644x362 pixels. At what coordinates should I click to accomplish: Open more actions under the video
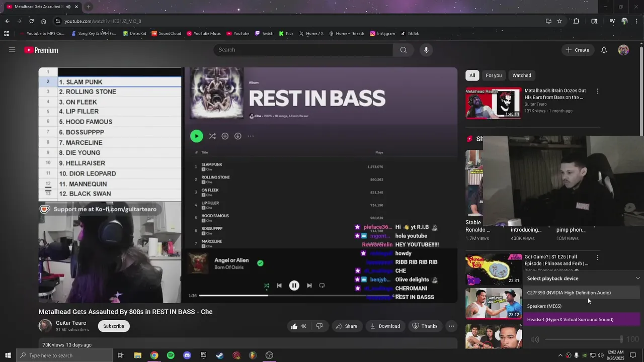[451, 326]
